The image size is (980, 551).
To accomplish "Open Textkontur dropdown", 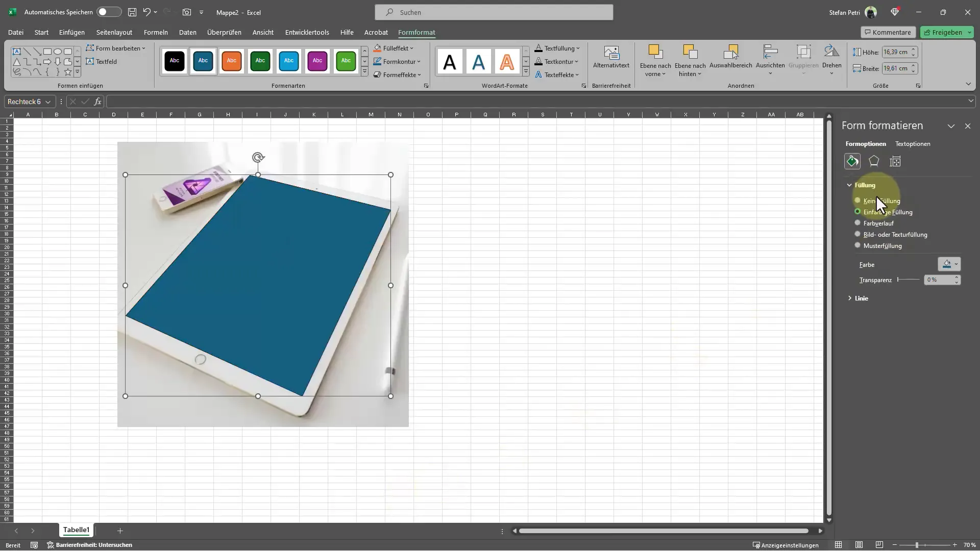I will click(x=557, y=61).
